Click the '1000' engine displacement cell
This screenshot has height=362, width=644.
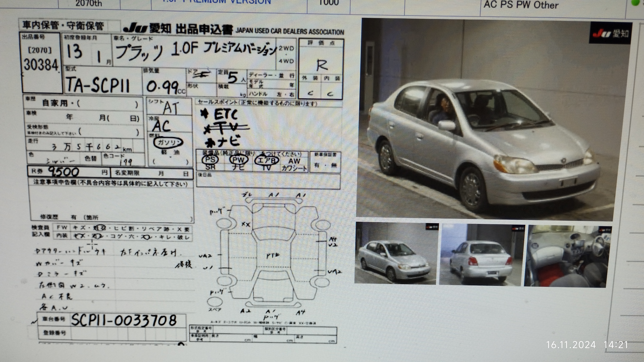[x=329, y=3]
